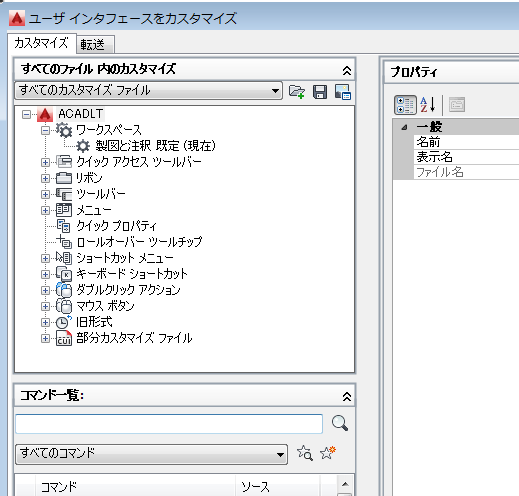Click the ショートカット メニュー icon
This screenshot has width=519, height=496.
64,258
